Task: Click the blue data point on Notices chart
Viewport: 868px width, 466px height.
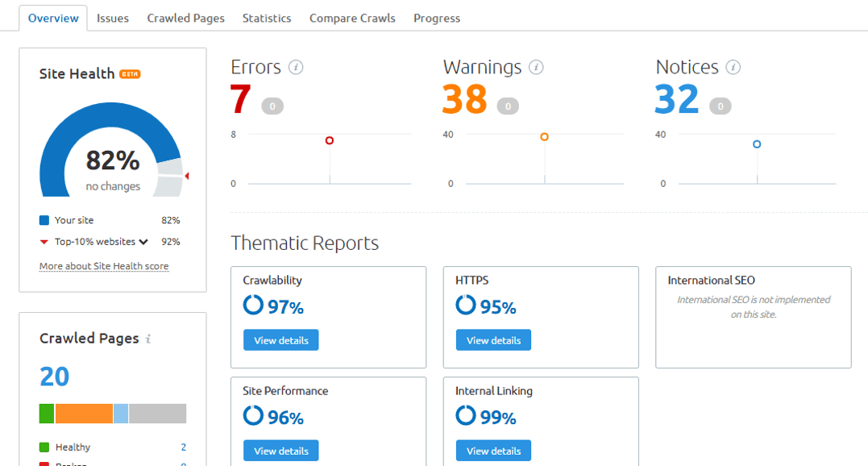Action: point(757,144)
